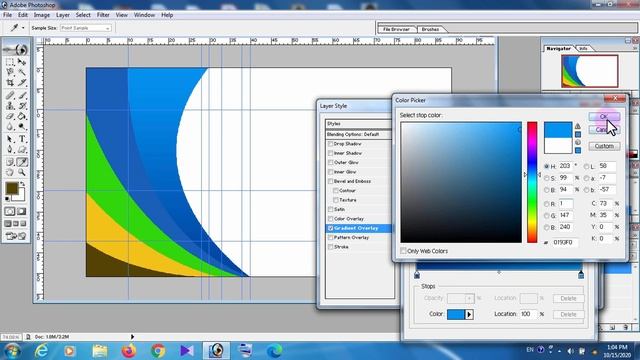Viewport: 640px width, 360px height.
Task: Select the G green radio button
Action: tap(547, 216)
